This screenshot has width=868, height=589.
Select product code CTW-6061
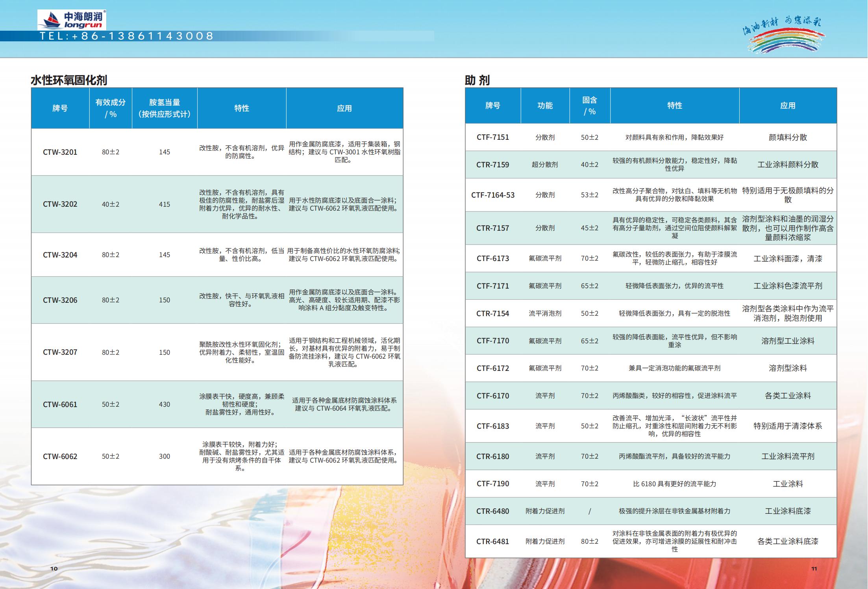coord(60,404)
